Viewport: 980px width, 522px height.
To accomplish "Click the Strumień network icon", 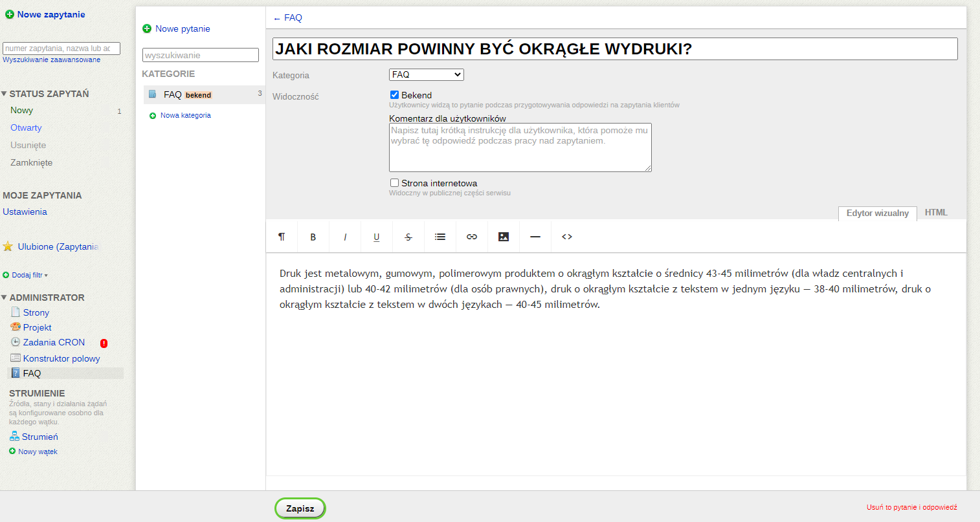I will (14, 437).
